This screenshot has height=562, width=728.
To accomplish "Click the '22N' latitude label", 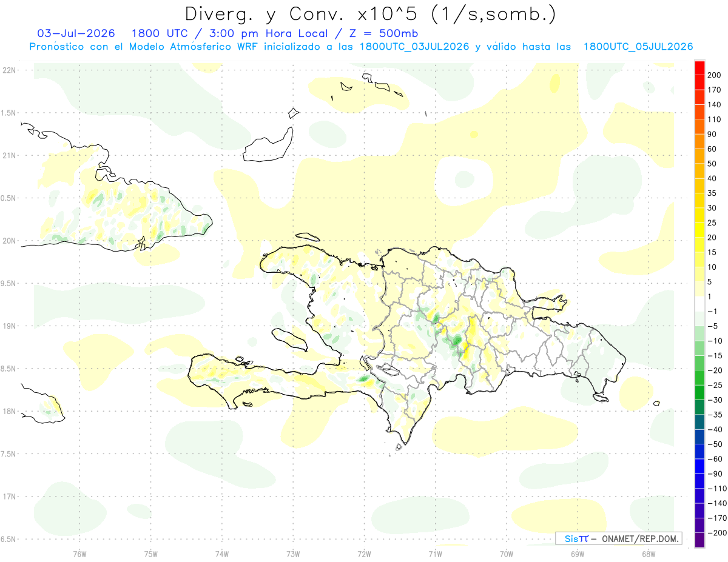I will click(8, 70).
